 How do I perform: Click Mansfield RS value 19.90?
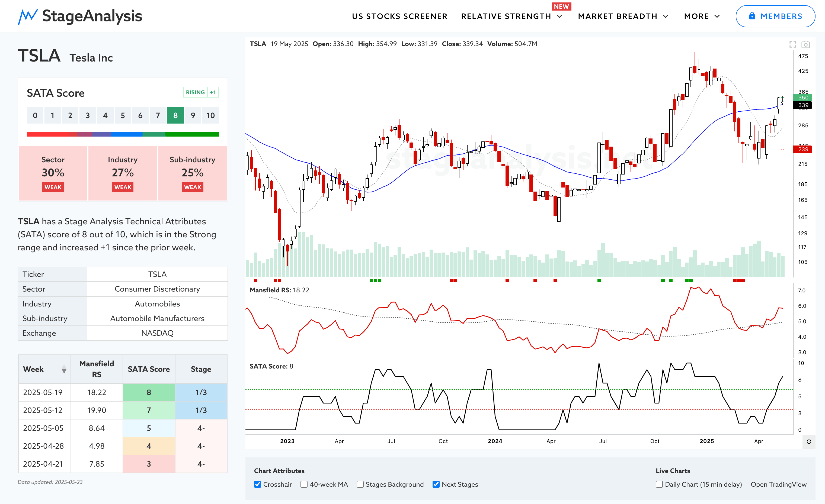click(x=97, y=410)
